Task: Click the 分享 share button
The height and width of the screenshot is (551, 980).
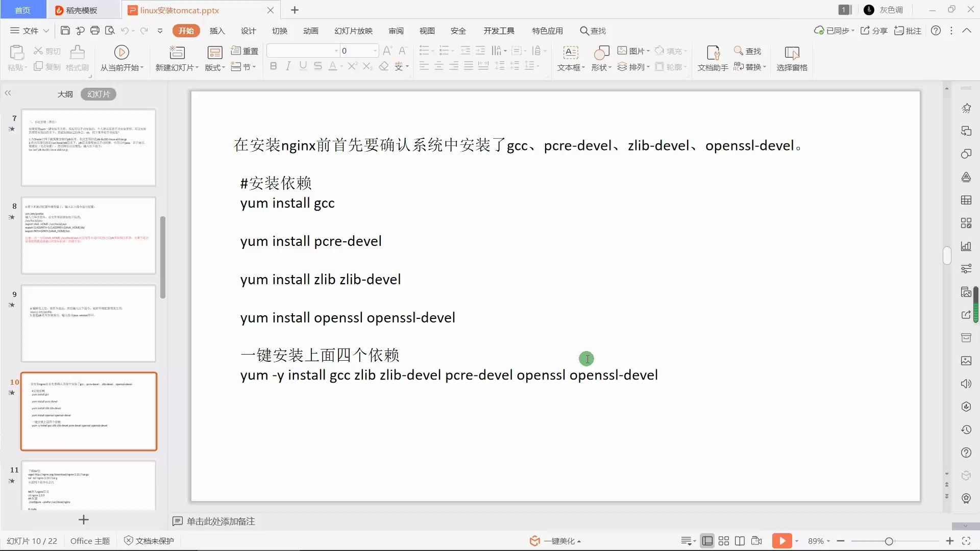Action: coord(874,31)
